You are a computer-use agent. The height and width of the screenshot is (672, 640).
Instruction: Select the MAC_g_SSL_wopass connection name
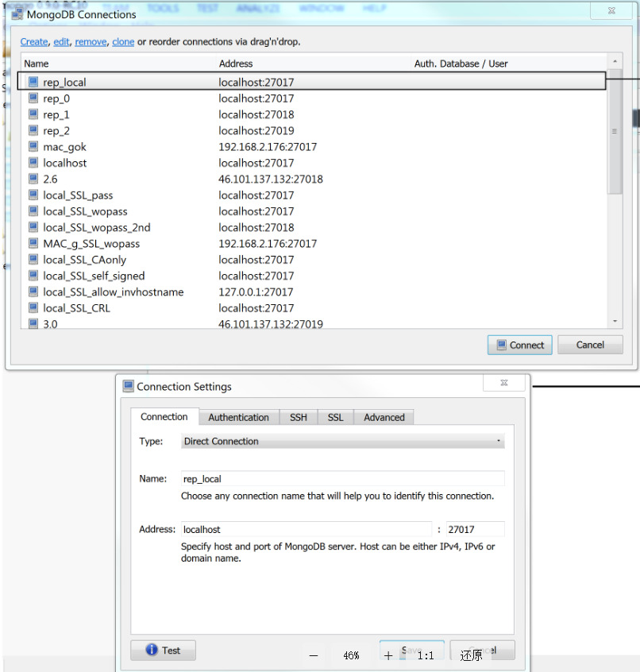(x=91, y=244)
